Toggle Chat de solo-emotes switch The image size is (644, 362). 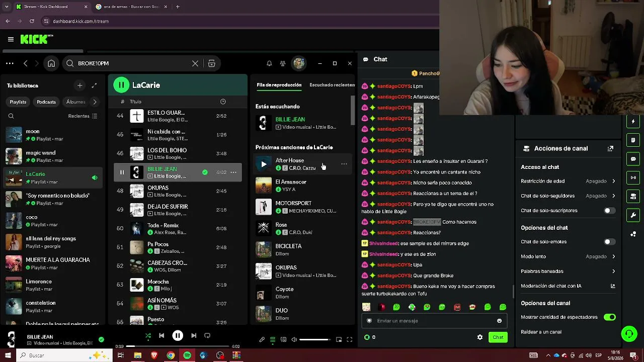pos(609,242)
